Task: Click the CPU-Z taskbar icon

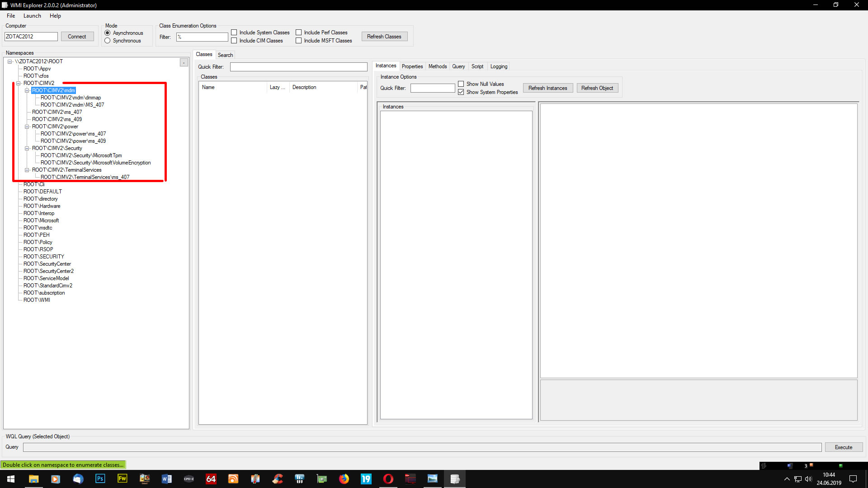Action: [x=189, y=479]
